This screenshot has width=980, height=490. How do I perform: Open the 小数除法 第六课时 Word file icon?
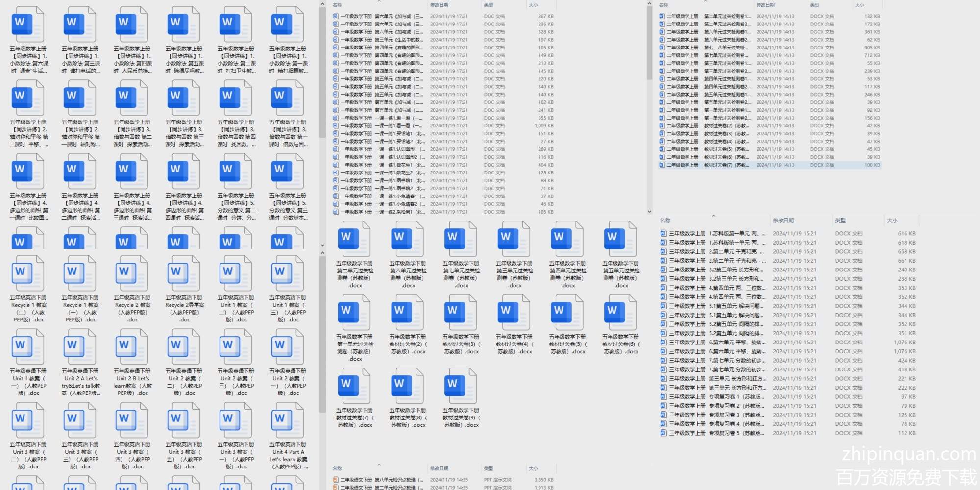(28, 24)
